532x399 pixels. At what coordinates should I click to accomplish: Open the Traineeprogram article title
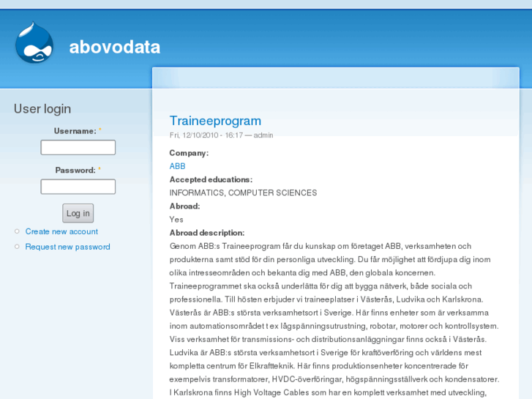pyautogui.click(x=215, y=121)
